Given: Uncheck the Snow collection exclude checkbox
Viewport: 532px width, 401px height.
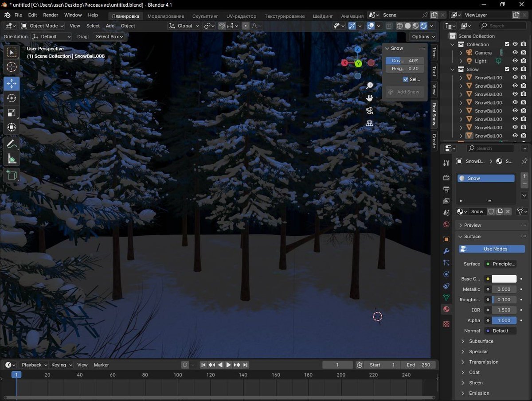Looking at the screenshot, I should (x=507, y=69).
